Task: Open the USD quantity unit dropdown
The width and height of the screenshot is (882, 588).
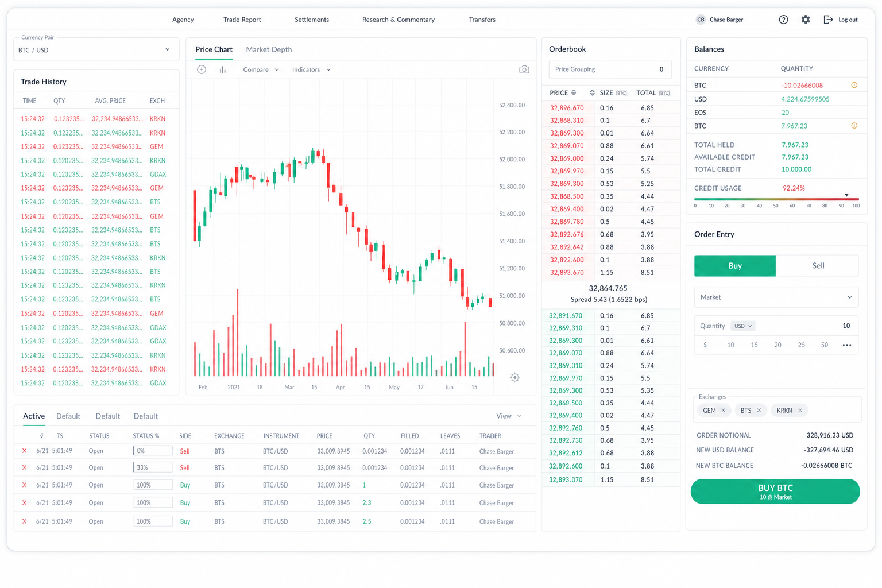Action: pos(742,326)
